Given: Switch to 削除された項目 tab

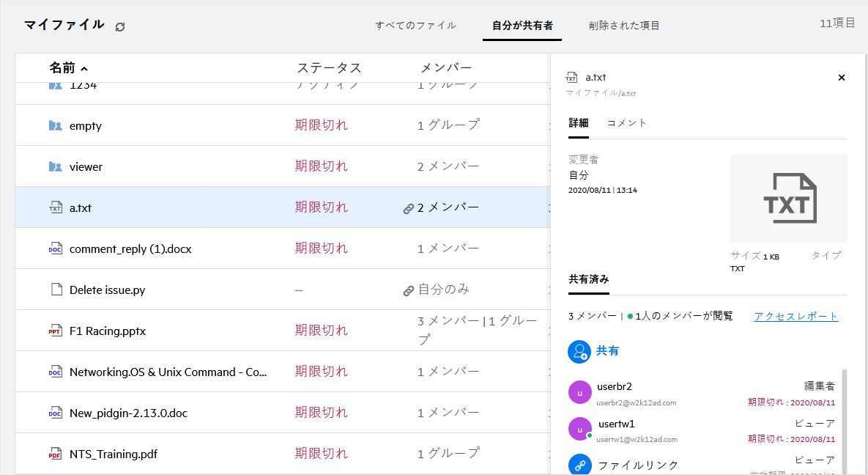Looking at the screenshot, I should click(x=624, y=26).
